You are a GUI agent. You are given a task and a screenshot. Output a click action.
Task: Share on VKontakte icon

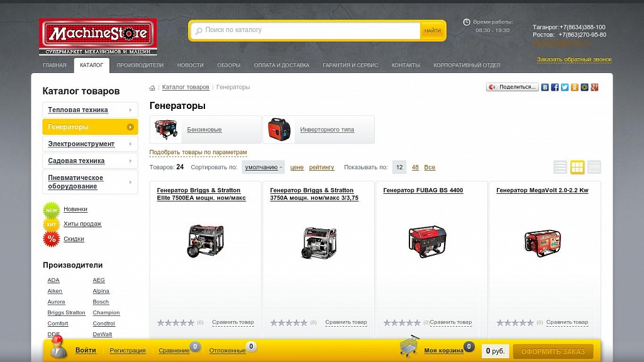pyautogui.click(x=545, y=88)
